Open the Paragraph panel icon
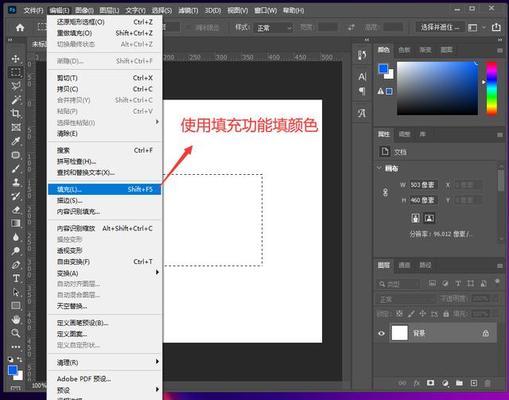The image size is (509, 400). tap(362, 91)
